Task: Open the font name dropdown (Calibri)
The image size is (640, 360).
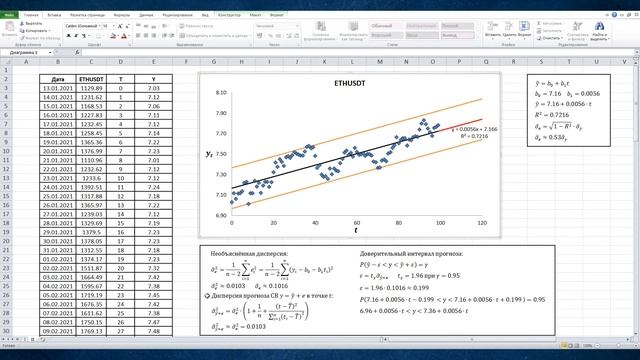Action: (99, 26)
